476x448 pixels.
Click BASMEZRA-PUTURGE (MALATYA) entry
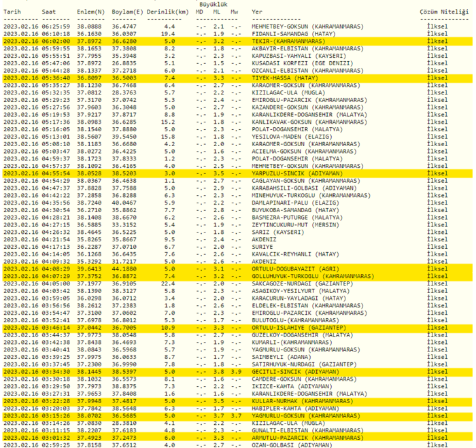tap(297, 218)
